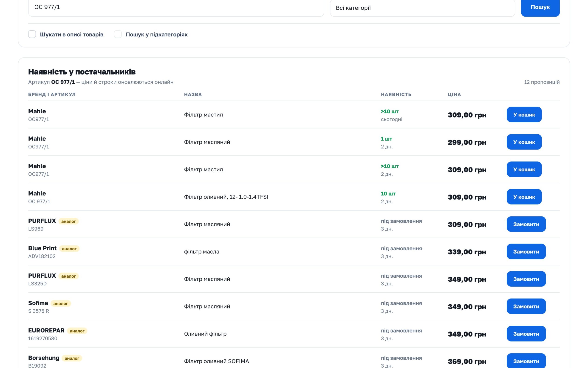Screen dimensions: 588x368
Task: Order the PURFLUX LS969 filter
Action: point(526,224)
